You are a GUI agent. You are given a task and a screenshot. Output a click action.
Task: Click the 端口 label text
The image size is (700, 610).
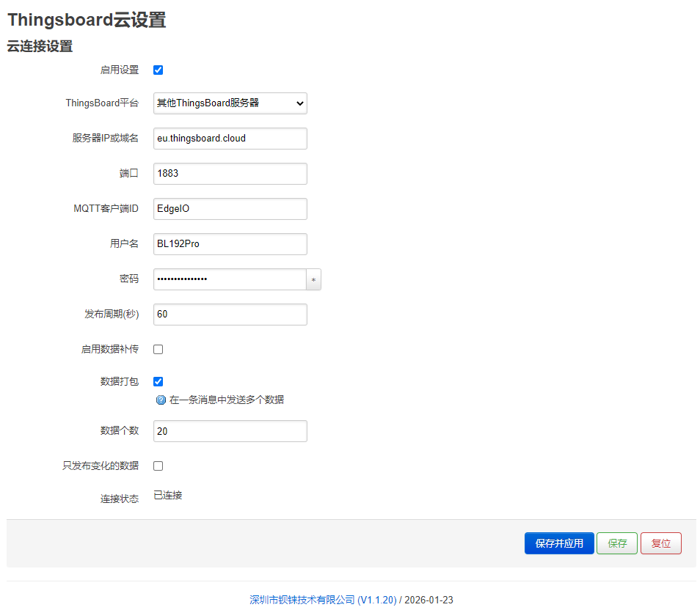[129, 174]
